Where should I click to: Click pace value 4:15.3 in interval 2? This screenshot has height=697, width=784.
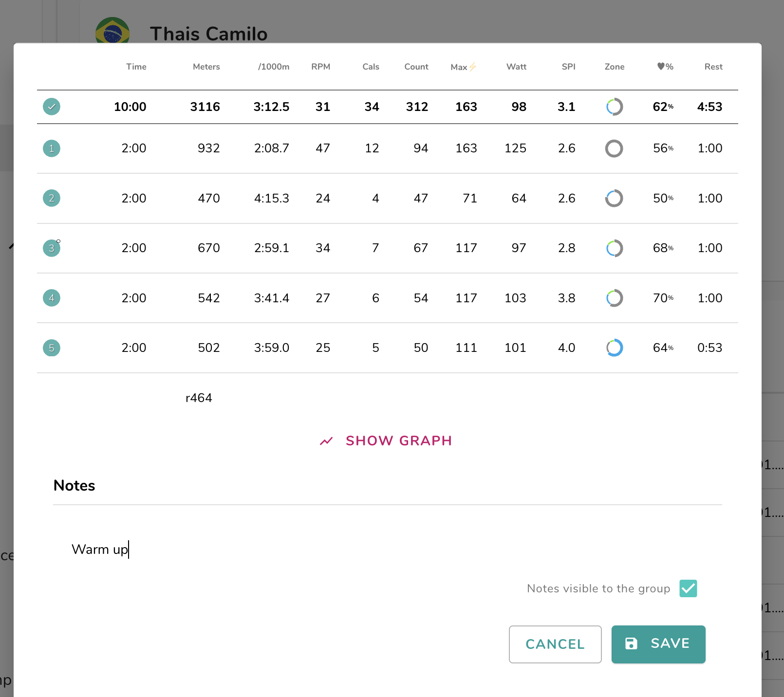(272, 198)
